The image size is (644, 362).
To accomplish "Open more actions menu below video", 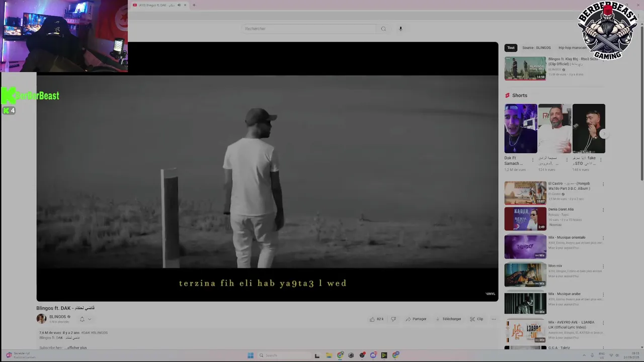I will [494, 319].
